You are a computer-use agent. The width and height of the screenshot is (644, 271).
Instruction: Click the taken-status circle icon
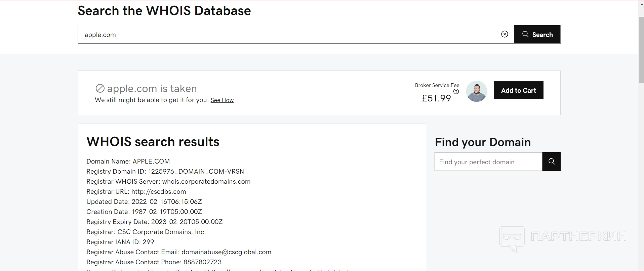[x=100, y=88]
